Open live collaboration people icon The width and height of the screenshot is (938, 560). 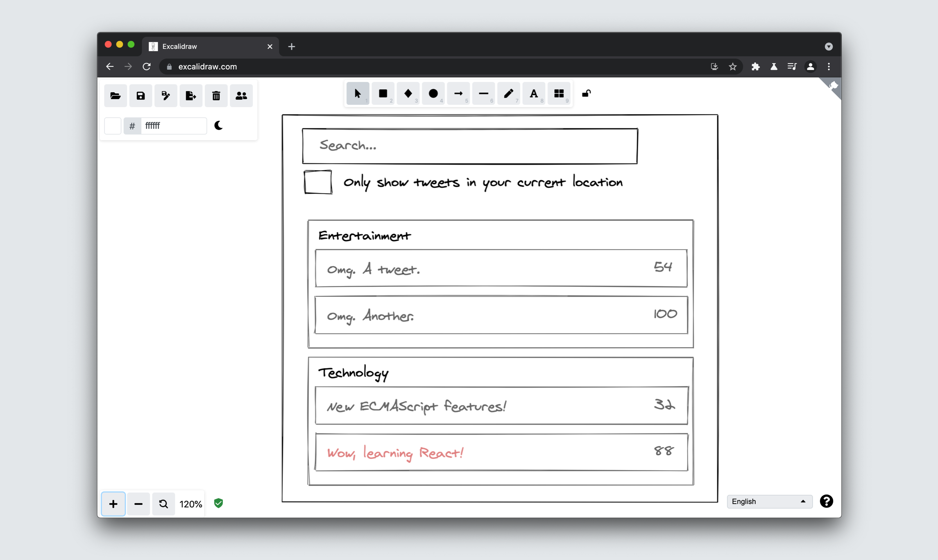click(x=241, y=96)
